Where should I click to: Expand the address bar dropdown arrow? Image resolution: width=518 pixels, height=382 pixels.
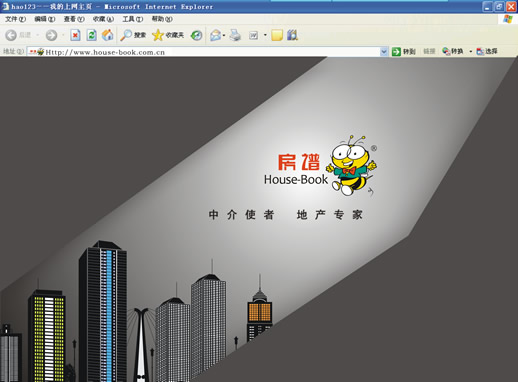[384, 52]
